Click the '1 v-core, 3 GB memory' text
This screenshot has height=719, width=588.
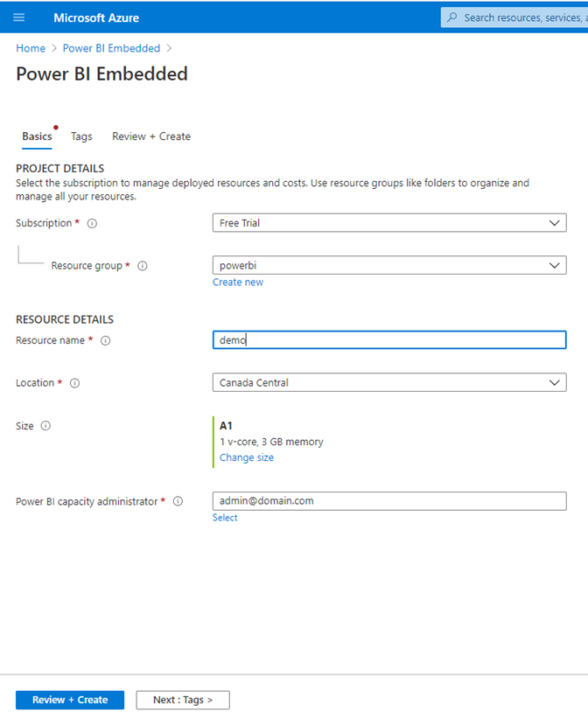[x=271, y=442]
